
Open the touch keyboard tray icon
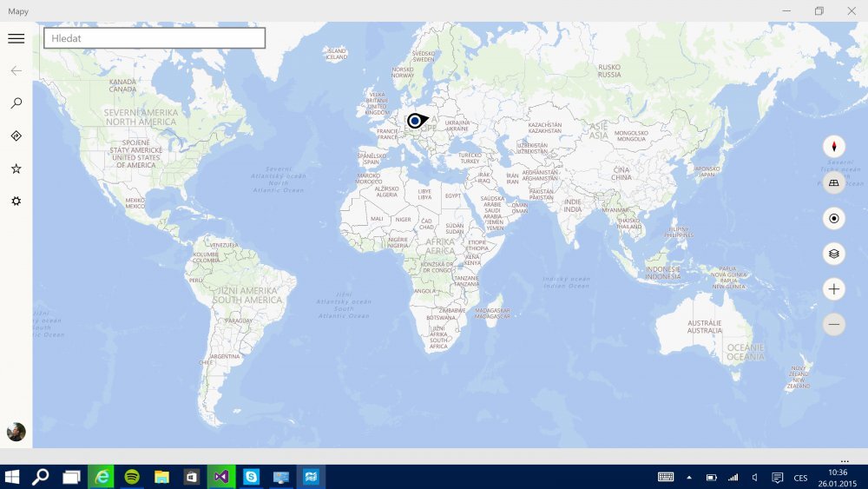click(666, 477)
